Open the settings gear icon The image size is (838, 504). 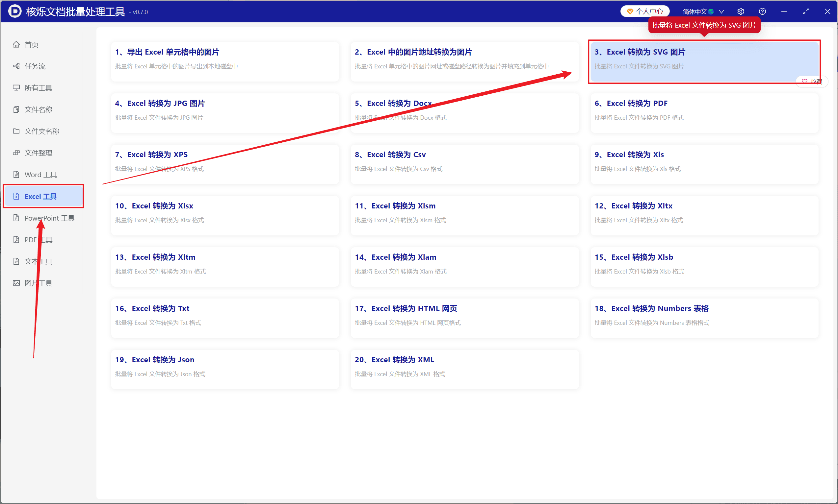click(741, 12)
